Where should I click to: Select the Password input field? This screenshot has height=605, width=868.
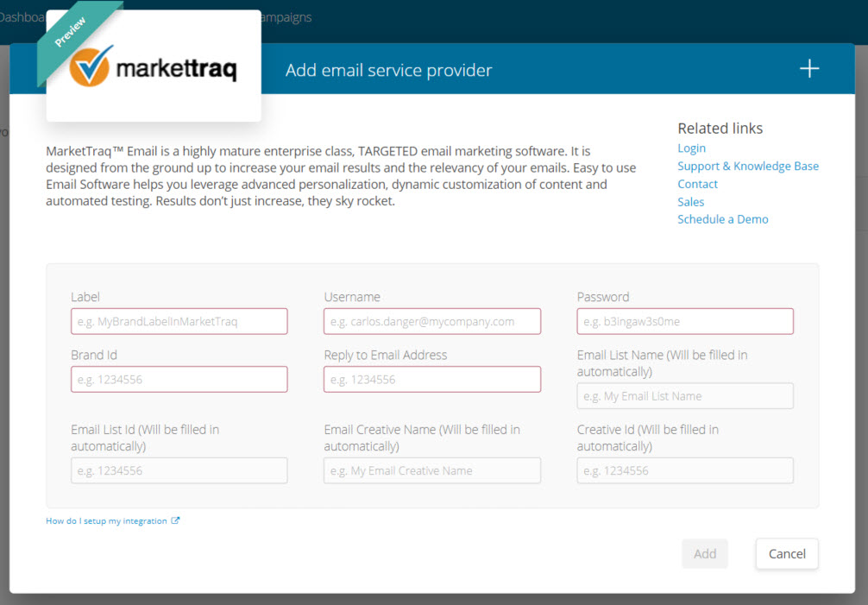click(685, 321)
